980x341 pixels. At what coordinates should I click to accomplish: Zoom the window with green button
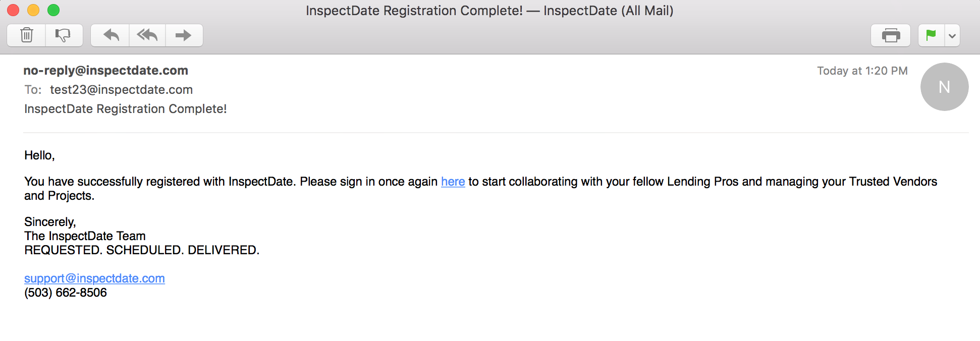click(x=53, y=10)
